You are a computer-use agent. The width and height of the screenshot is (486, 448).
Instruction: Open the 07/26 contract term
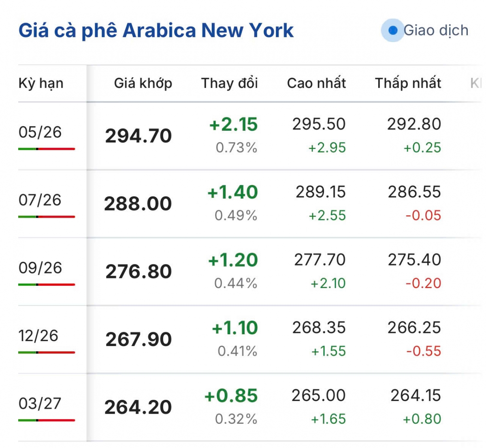point(40,200)
